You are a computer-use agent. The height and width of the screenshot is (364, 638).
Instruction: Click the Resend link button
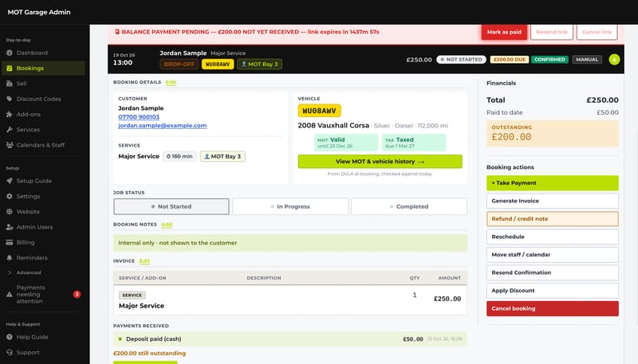point(552,32)
